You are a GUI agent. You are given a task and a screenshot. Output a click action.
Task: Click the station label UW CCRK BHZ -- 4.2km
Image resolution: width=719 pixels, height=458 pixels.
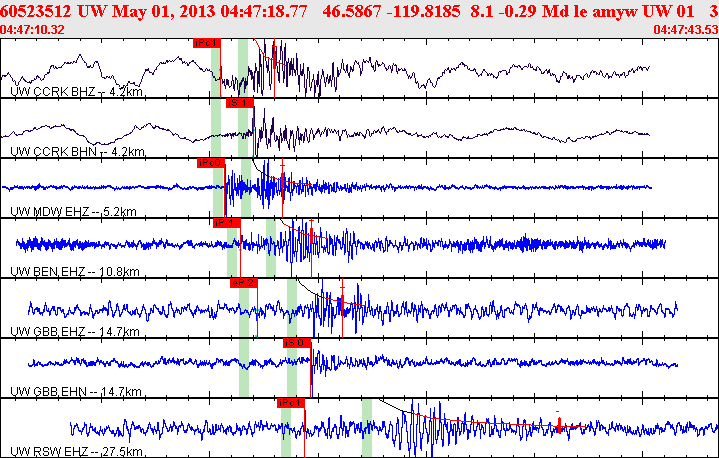[x=76, y=92]
